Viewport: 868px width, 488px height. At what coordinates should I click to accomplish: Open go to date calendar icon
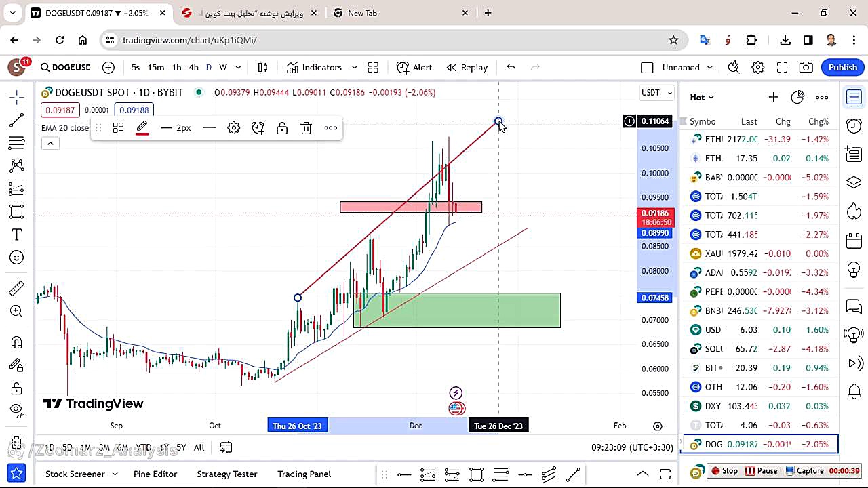(x=226, y=447)
